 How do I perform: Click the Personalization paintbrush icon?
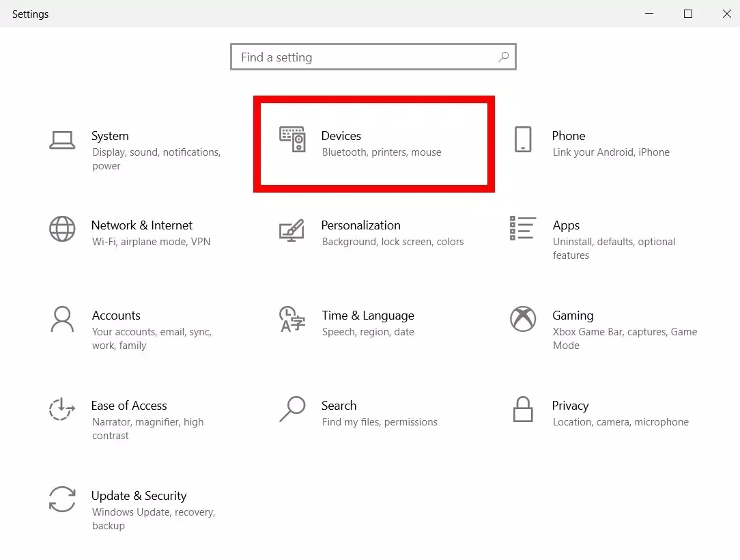pyautogui.click(x=292, y=229)
